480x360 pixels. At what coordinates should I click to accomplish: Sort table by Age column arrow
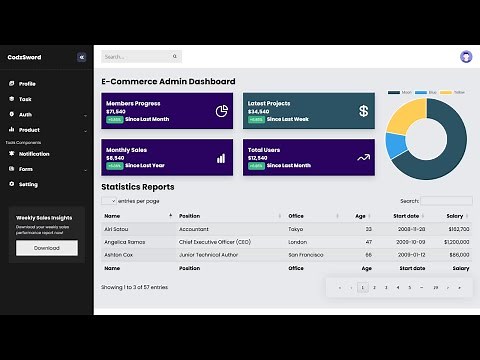pyautogui.click(x=369, y=216)
